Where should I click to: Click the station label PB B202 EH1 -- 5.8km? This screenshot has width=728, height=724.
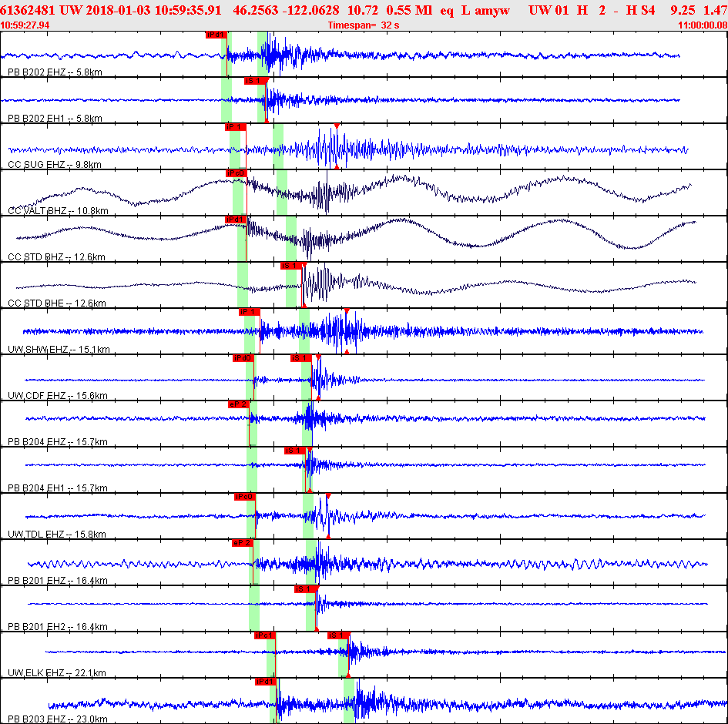(55, 119)
